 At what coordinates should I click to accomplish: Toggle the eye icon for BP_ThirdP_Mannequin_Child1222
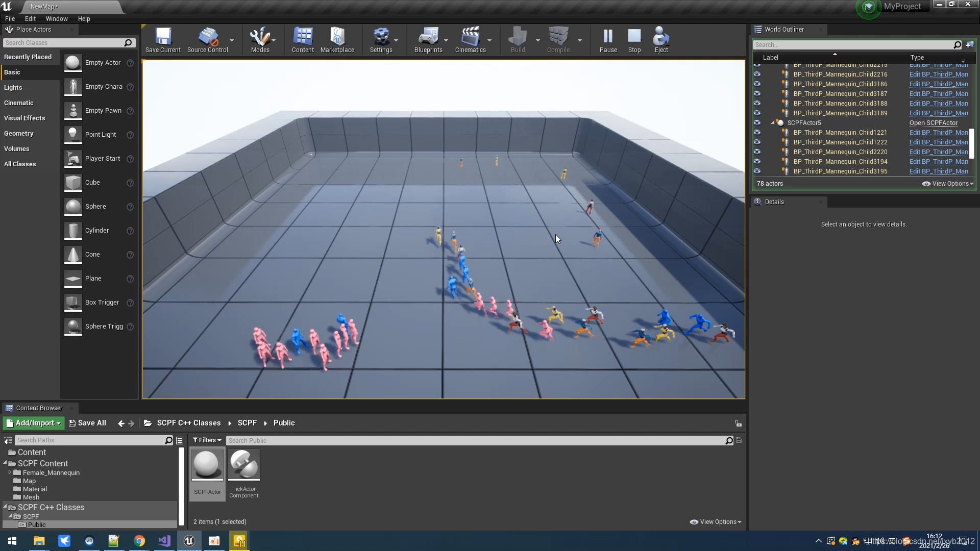coord(757,142)
